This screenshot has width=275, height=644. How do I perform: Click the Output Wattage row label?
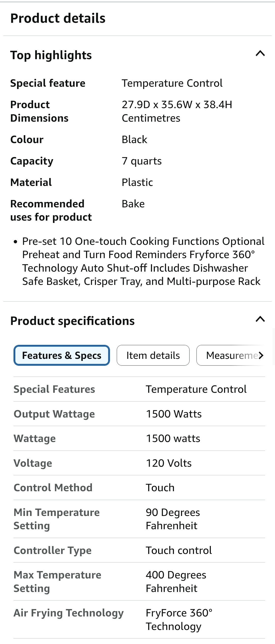[54, 414]
